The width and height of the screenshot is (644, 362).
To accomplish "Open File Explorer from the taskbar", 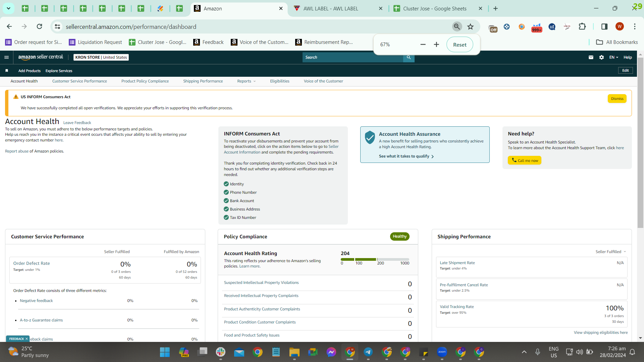I will [x=294, y=352].
